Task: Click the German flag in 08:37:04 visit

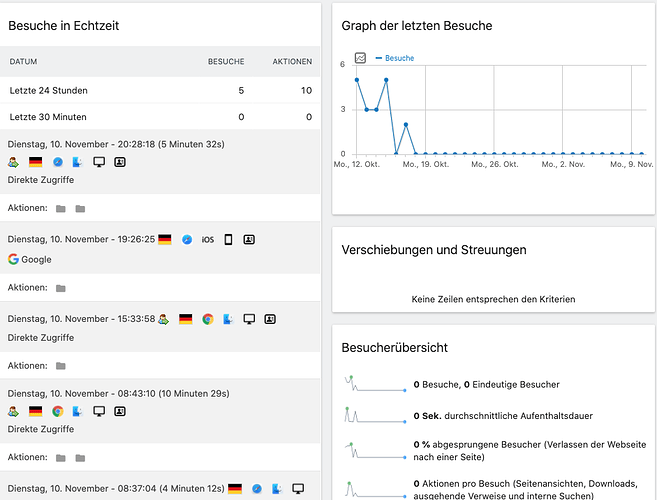Action: pyautogui.click(x=235, y=489)
